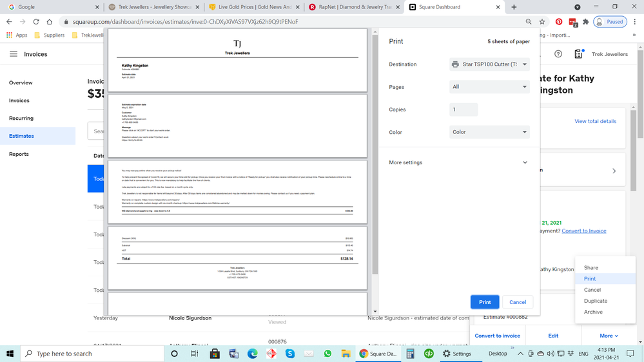644x362 pixels.
Task: Open Chrome extensions puzzle icon
Action: pos(585,21)
